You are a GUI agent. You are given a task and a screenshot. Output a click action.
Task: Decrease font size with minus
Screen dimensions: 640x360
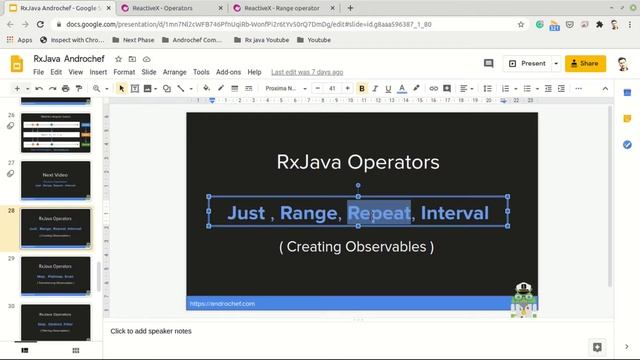pyautogui.click(x=317, y=89)
